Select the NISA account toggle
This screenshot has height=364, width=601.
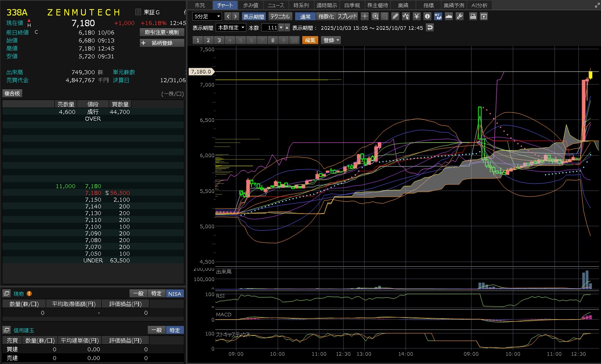pyautogui.click(x=174, y=294)
